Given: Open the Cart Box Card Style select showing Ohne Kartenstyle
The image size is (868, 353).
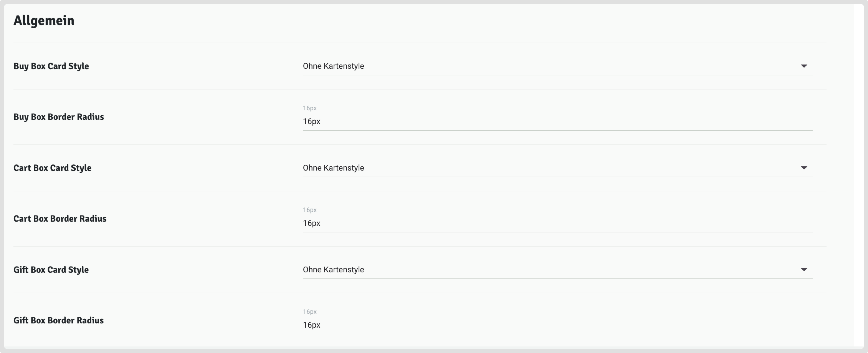Looking at the screenshot, I should 539,168.
